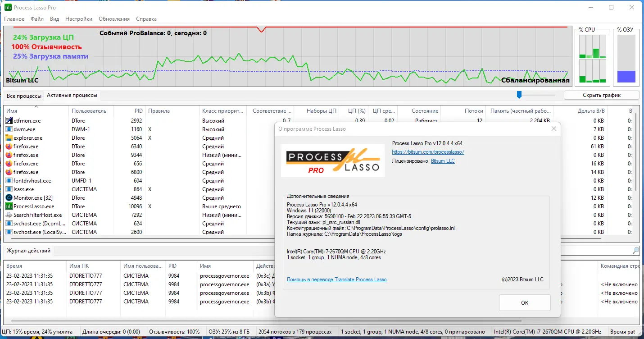The image size is (644, 339).
Task: Open the Настройки menu
Action: (79, 19)
